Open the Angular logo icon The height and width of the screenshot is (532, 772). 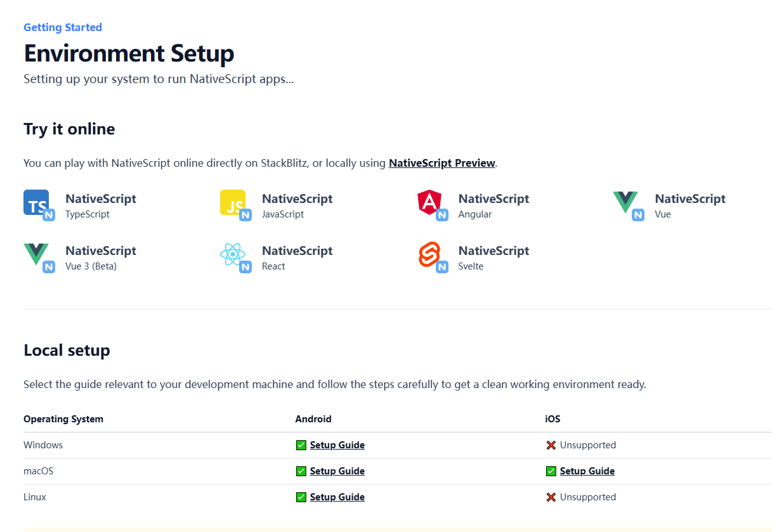pyautogui.click(x=430, y=203)
